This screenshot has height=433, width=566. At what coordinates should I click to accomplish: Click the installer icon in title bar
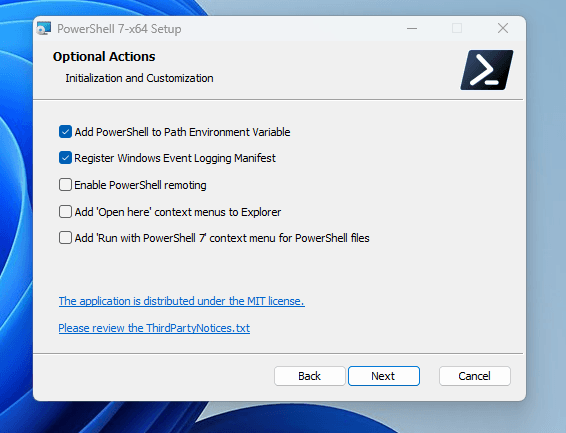pos(44,29)
